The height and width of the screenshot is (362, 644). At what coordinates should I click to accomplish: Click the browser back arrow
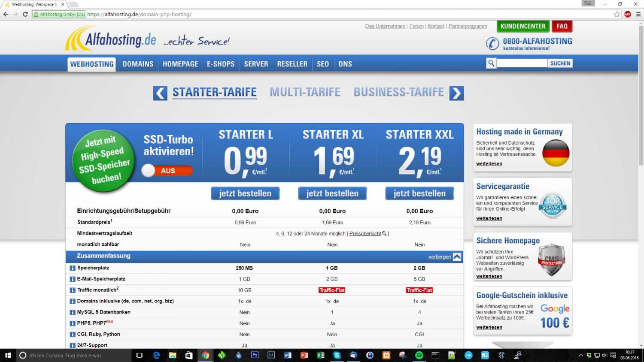click(6, 14)
